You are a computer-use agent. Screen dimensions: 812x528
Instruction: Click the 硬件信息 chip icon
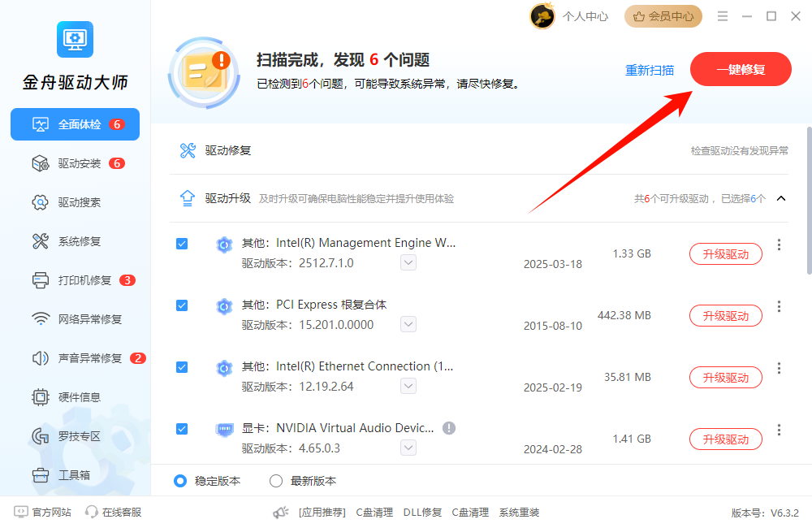[41, 397]
